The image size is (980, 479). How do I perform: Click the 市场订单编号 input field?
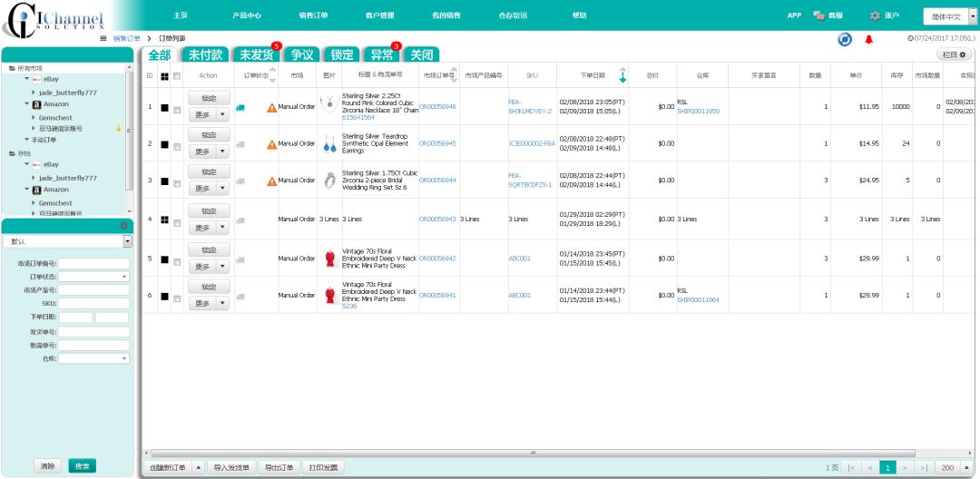(94, 264)
